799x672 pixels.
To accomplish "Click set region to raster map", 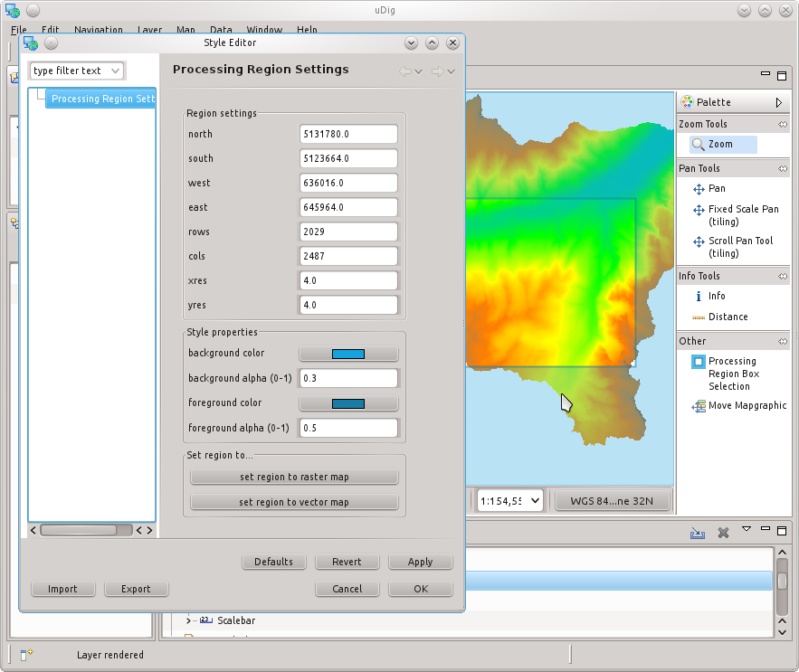I will (294, 477).
